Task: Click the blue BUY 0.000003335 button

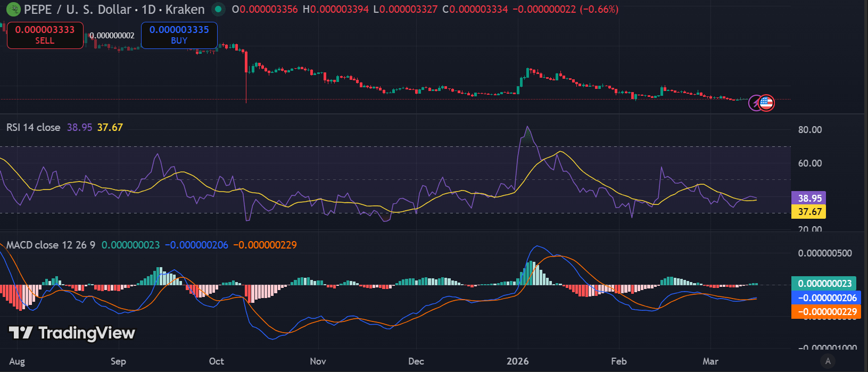Action: click(179, 35)
